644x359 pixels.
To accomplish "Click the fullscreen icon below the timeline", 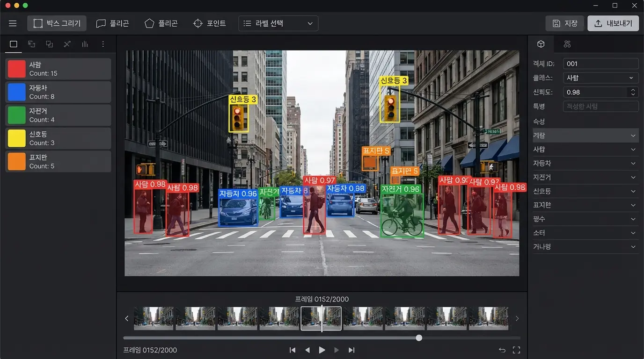I will 517,350.
